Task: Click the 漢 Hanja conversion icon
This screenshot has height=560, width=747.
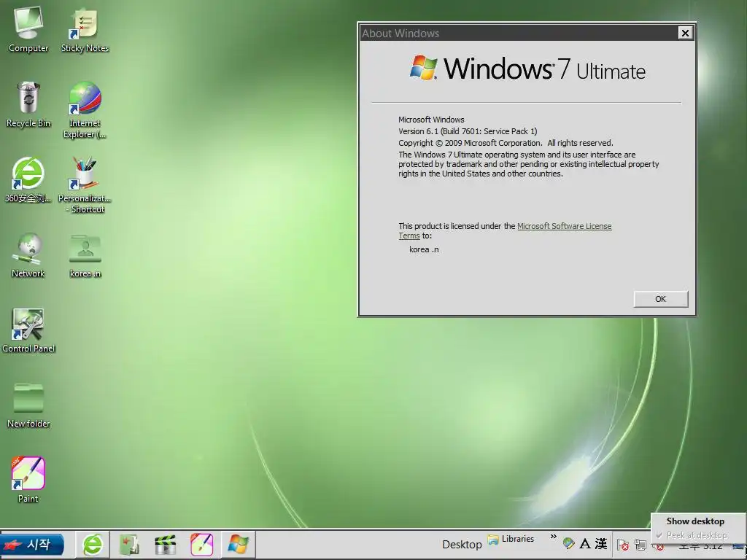Action: (601, 543)
